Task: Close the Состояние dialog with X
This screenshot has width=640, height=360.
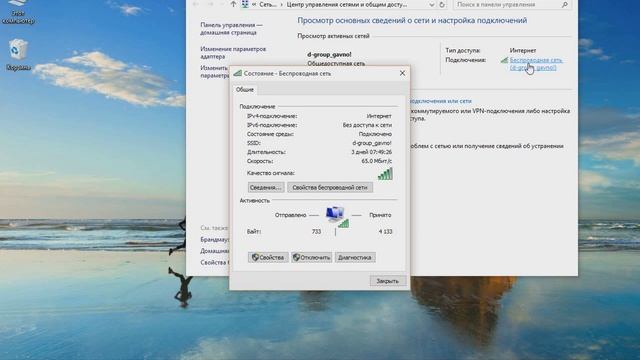Action: coord(402,73)
